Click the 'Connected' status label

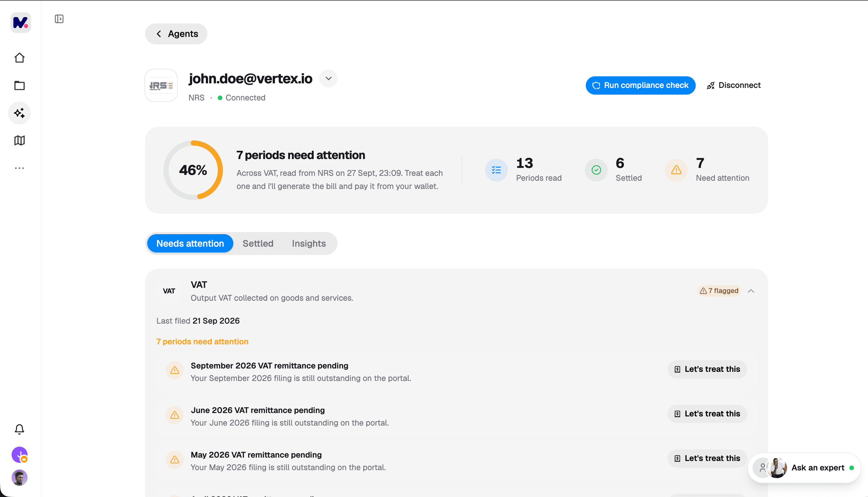245,98
